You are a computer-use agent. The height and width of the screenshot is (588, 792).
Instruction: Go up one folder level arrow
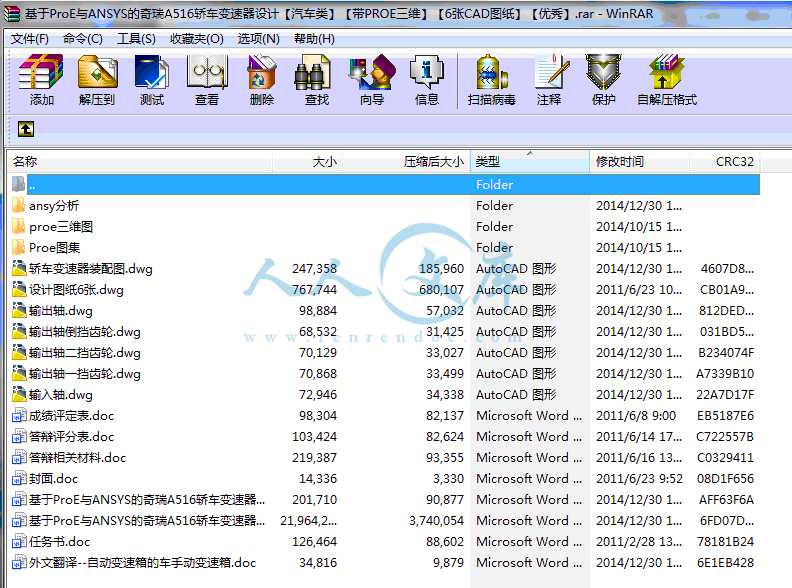[26, 129]
